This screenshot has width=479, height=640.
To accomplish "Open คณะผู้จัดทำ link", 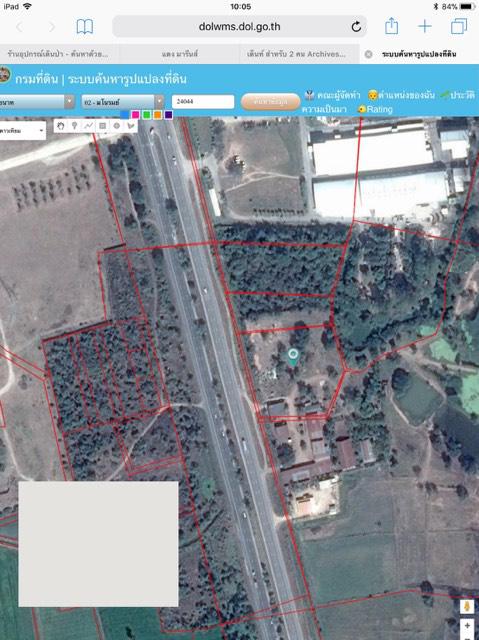I will [333, 96].
